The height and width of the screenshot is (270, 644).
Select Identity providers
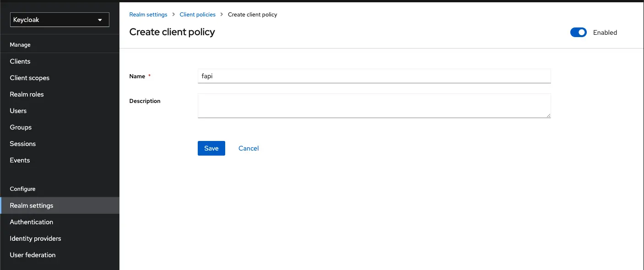tap(35, 238)
